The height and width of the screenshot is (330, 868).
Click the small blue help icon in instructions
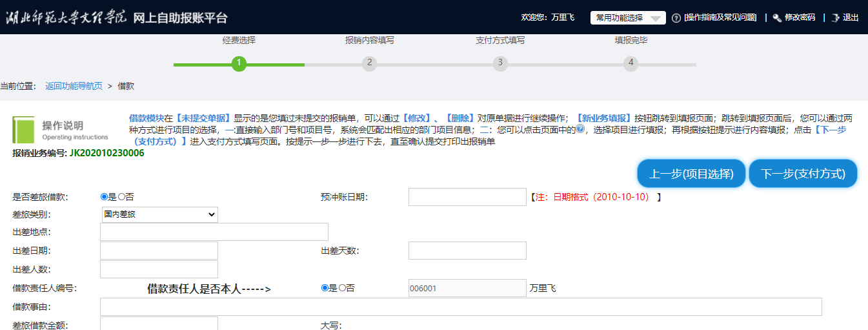pos(580,129)
